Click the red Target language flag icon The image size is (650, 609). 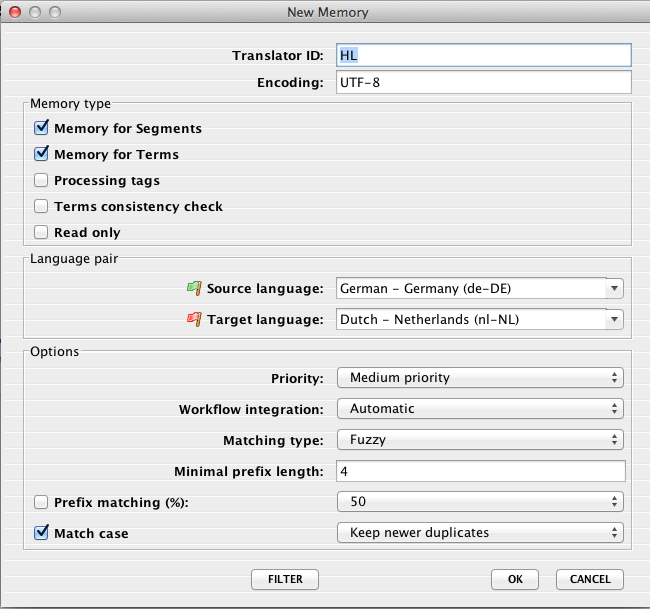point(194,319)
